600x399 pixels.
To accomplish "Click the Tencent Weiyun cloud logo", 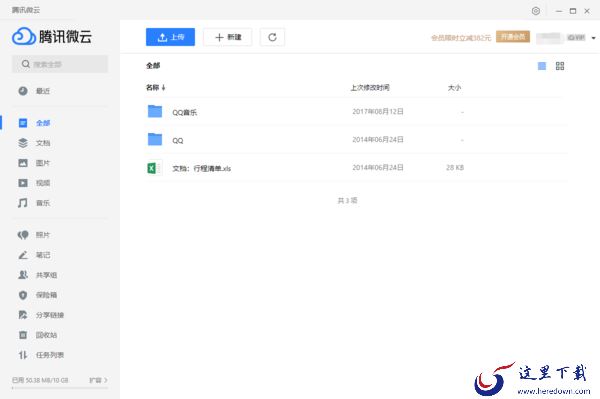I will click(24, 37).
